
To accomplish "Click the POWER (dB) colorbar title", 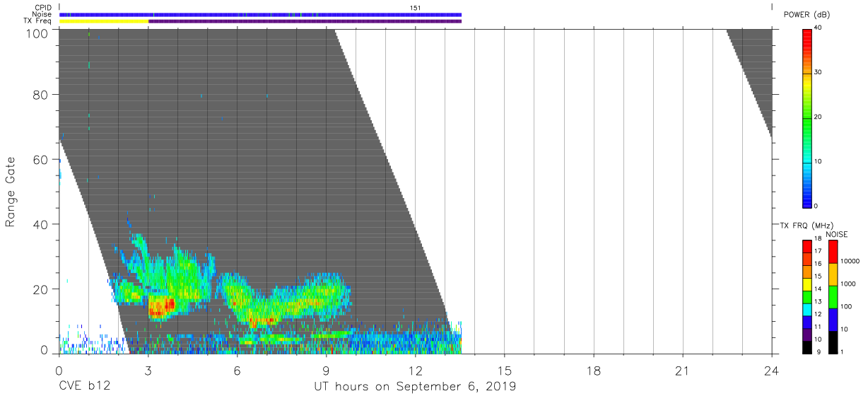I will 807,15.
